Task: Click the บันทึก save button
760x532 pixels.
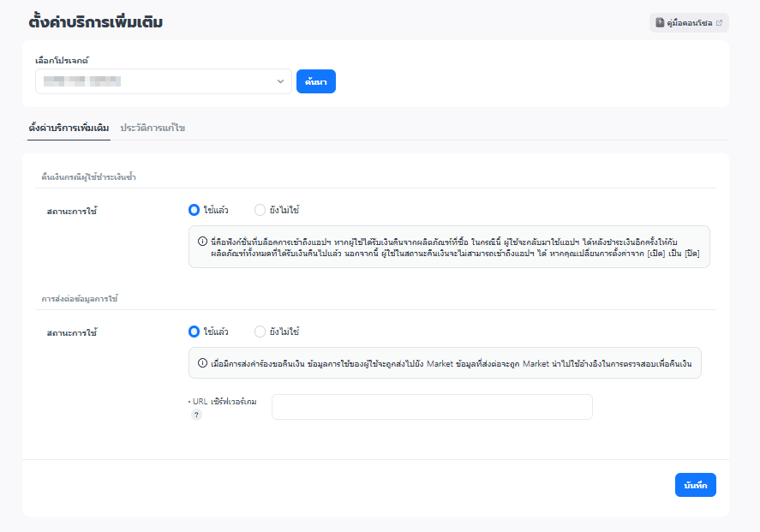Action: click(695, 485)
